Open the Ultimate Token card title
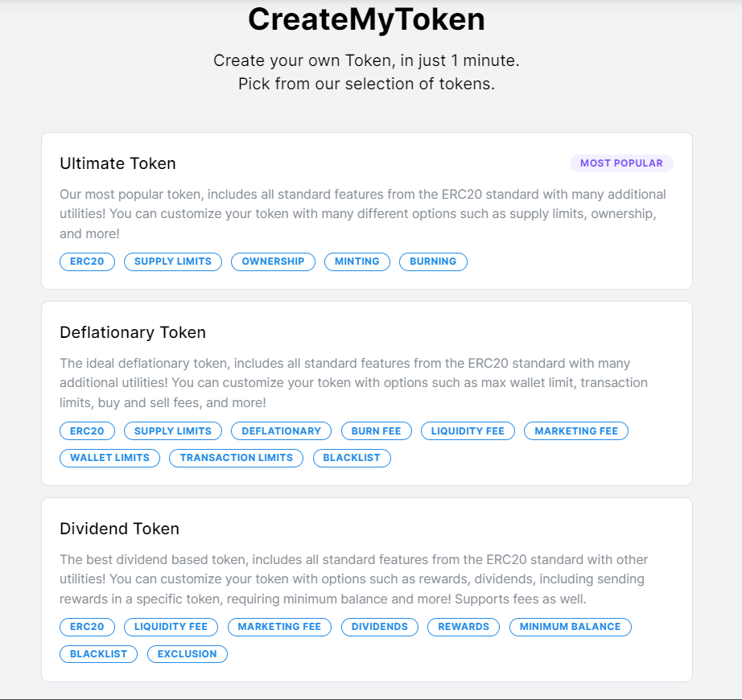Viewport: 742px width, 700px height. pyautogui.click(x=117, y=163)
